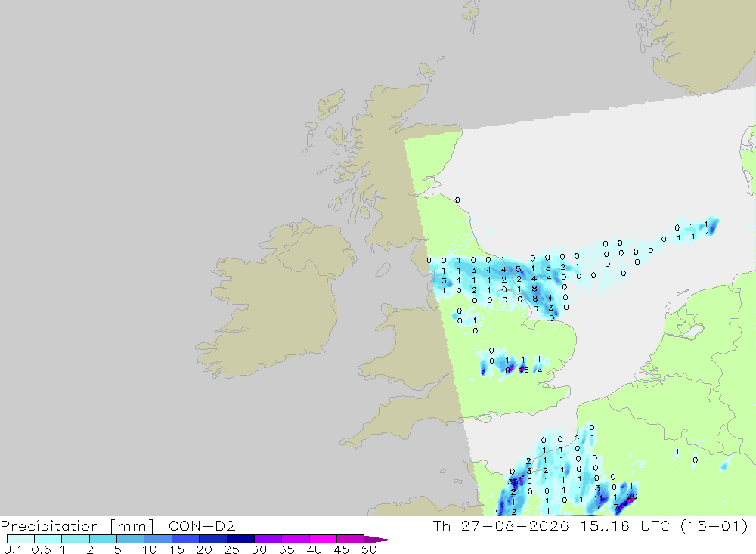Select the ICON-D2 model label
756x554 pixels.
pos(200,525)
